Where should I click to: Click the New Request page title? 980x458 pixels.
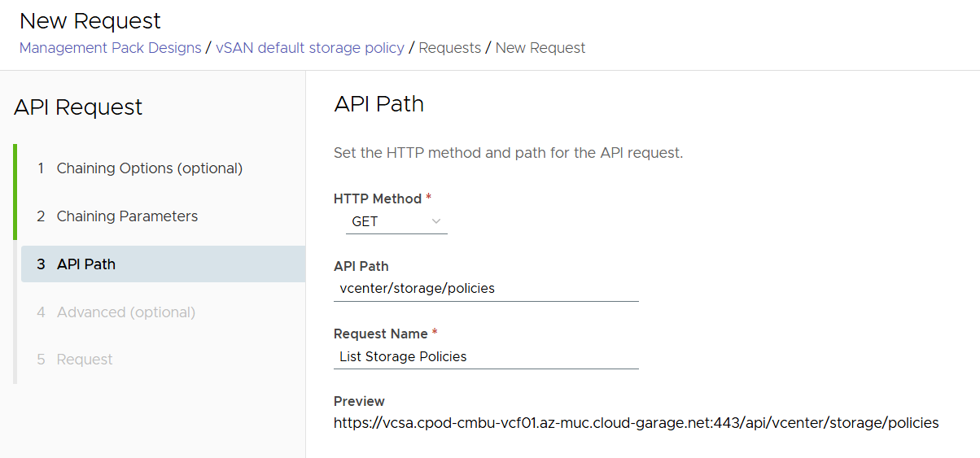pos(90,20)
